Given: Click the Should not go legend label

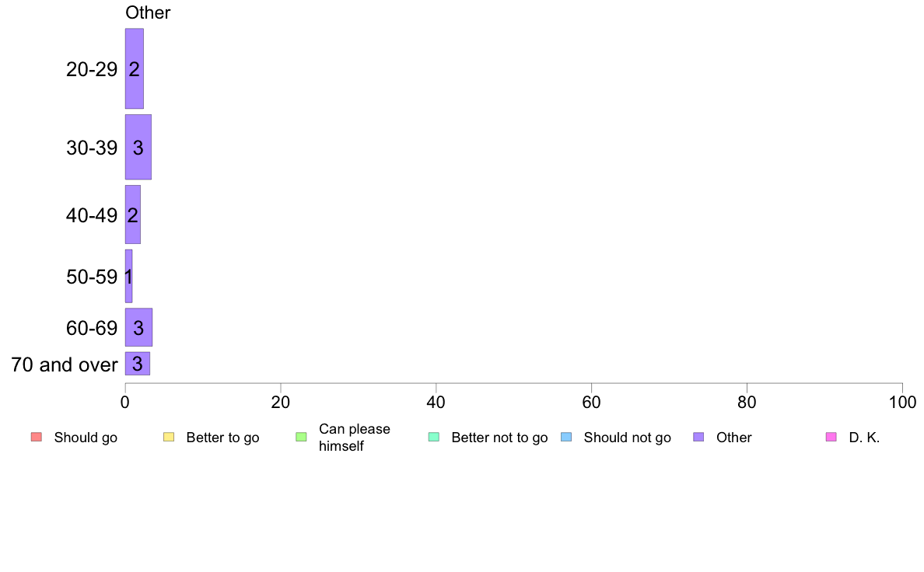Looking at the screenshot, I should pos(628,438).
